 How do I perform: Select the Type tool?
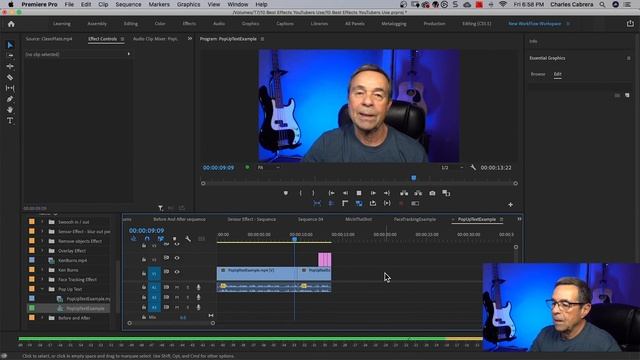10,121
